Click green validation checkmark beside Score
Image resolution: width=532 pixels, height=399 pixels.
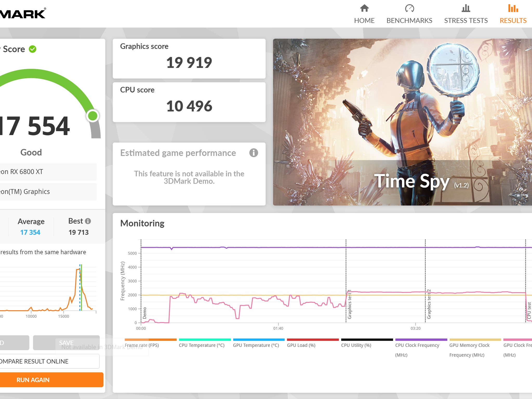(x=32, y=49)
